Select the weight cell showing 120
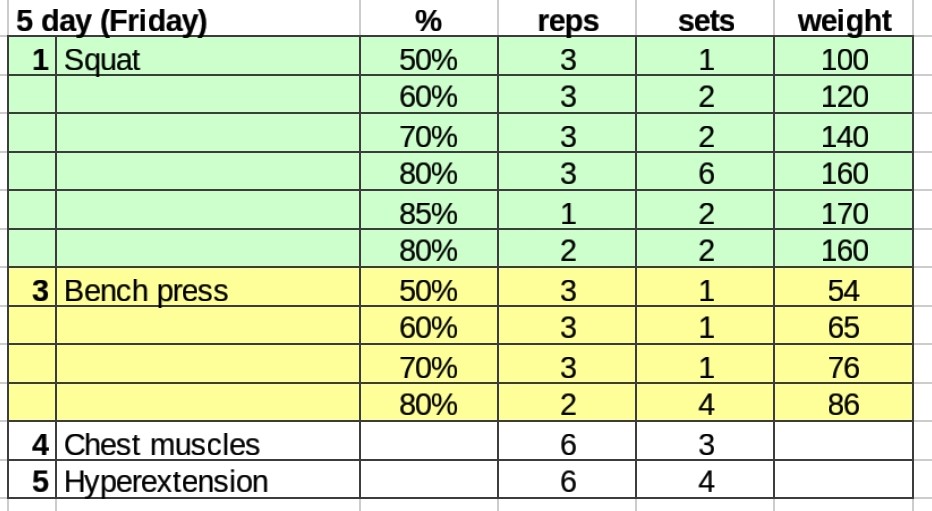932x511 pixels. (x=844, y=98)
